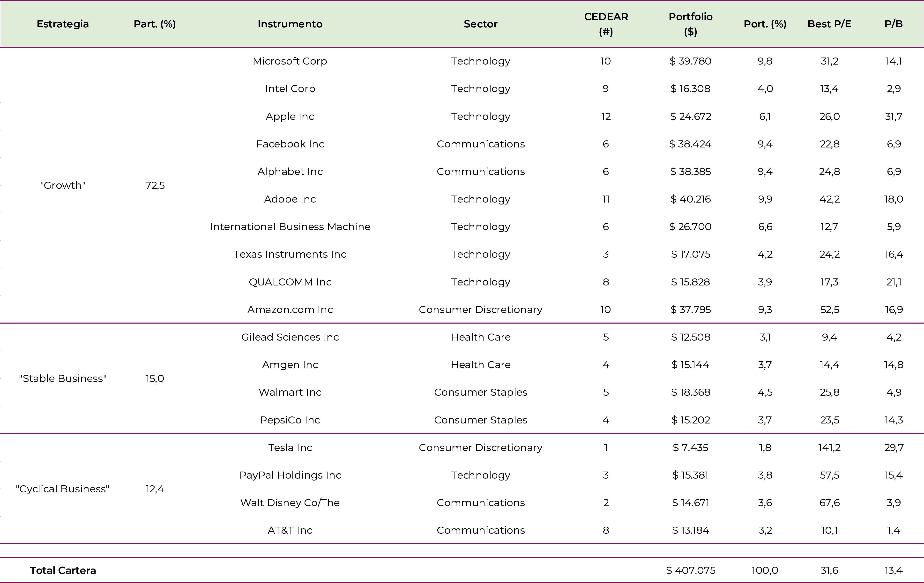Click Facebook's Communications sector cell
Viewport: 924px width, 583px height.
pyautogui.click(x=480, y=144)
